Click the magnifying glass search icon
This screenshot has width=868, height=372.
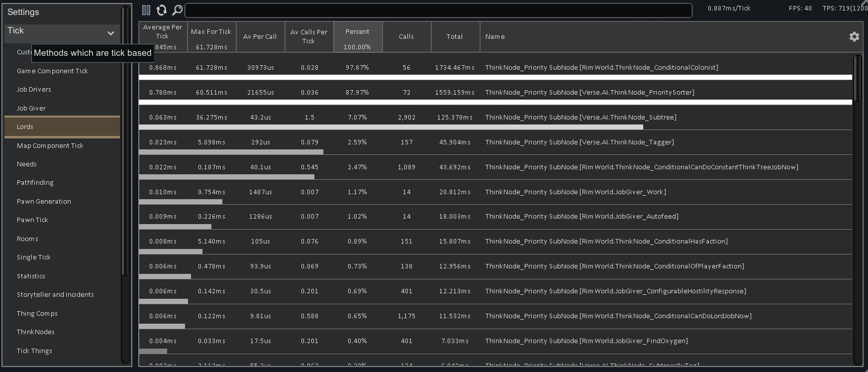click(177, 10)
